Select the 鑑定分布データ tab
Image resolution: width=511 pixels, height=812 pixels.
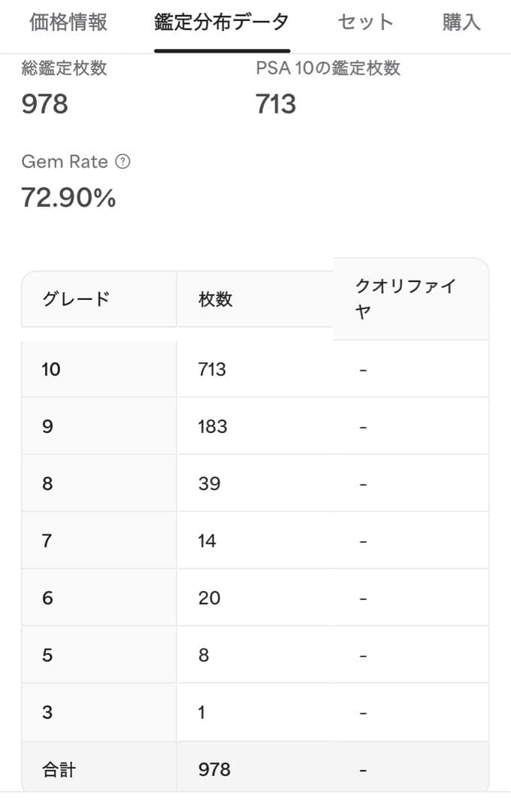(222, 23)
